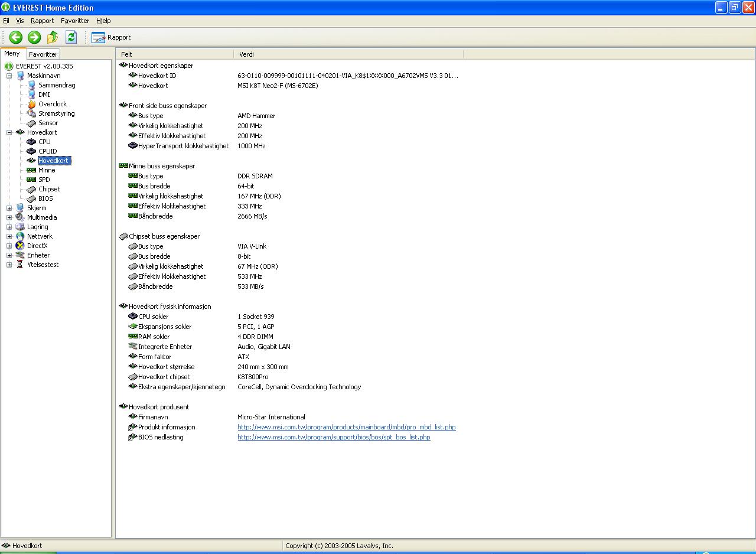Expand the Nettverk tree node

coord(9,236)
